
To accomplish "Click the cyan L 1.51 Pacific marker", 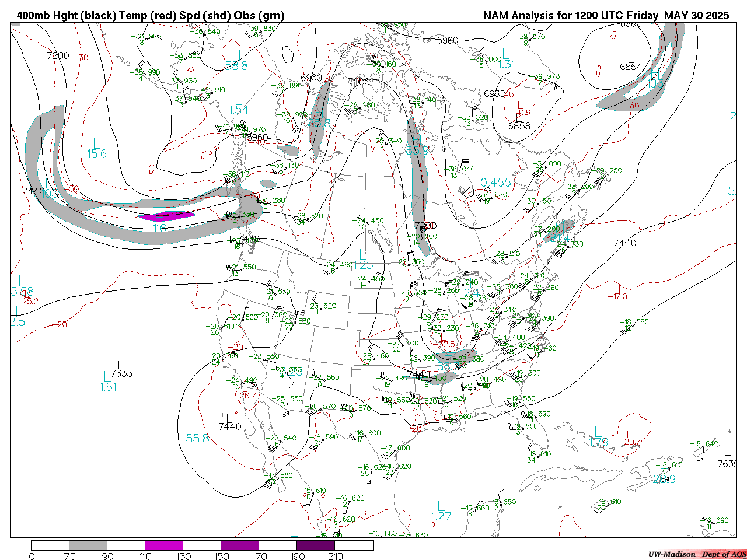I will tap(108, 382).
